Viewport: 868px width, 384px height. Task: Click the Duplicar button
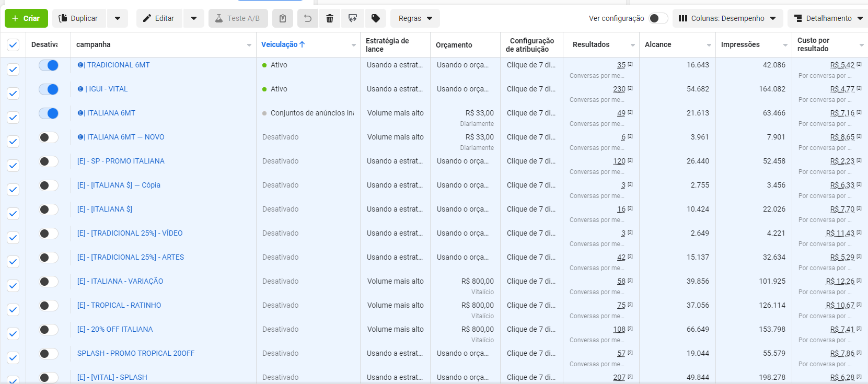(79, 18)
